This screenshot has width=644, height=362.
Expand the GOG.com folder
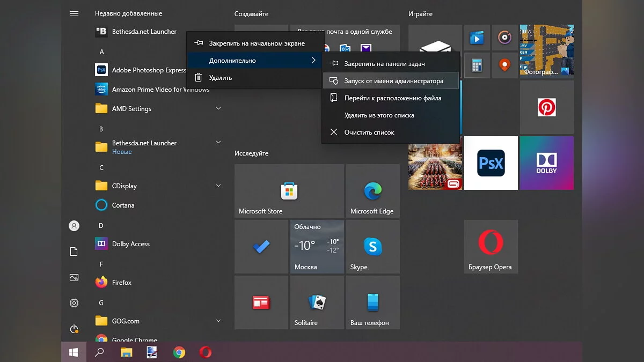point(218,321)
